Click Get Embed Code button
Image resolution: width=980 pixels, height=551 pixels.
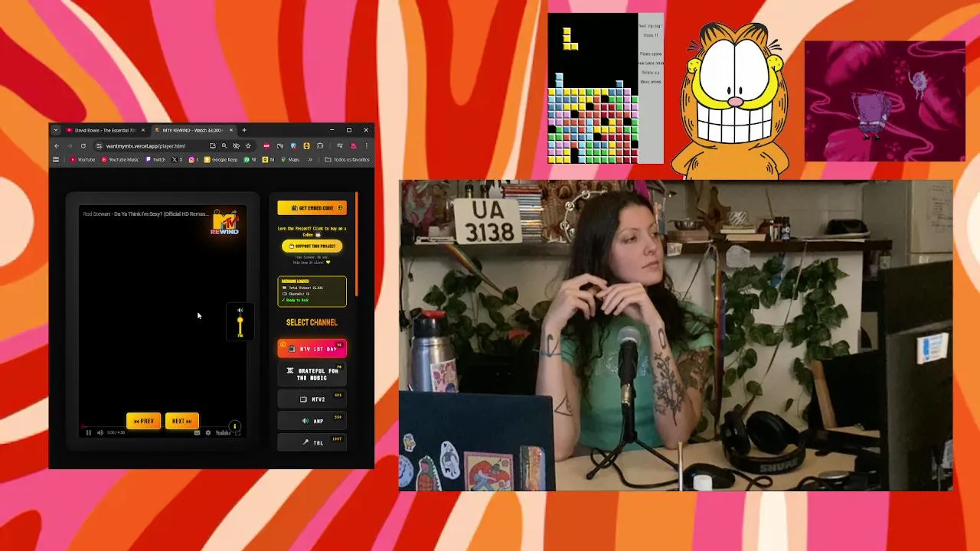point(312,208)
